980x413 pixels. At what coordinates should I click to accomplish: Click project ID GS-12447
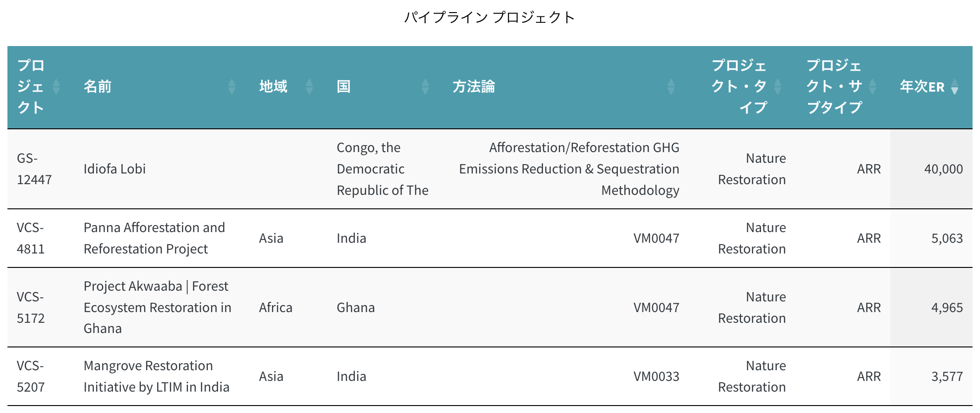point(34,169)
